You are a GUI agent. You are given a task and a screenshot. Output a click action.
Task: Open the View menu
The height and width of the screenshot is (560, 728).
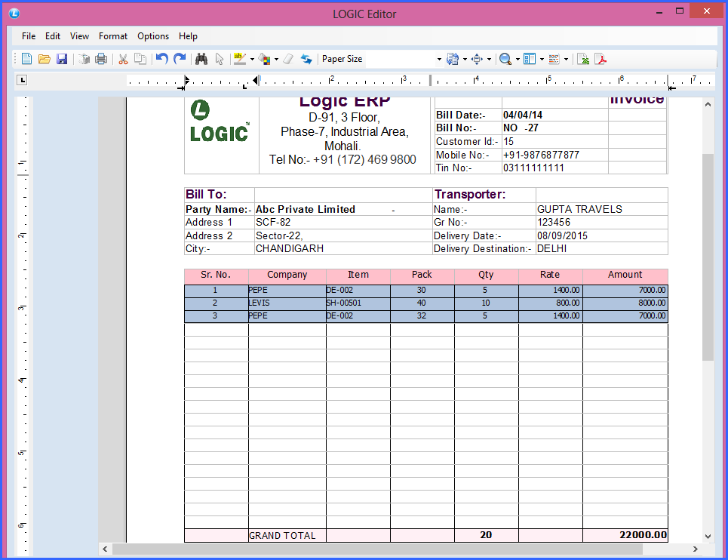tap(79, 35)
